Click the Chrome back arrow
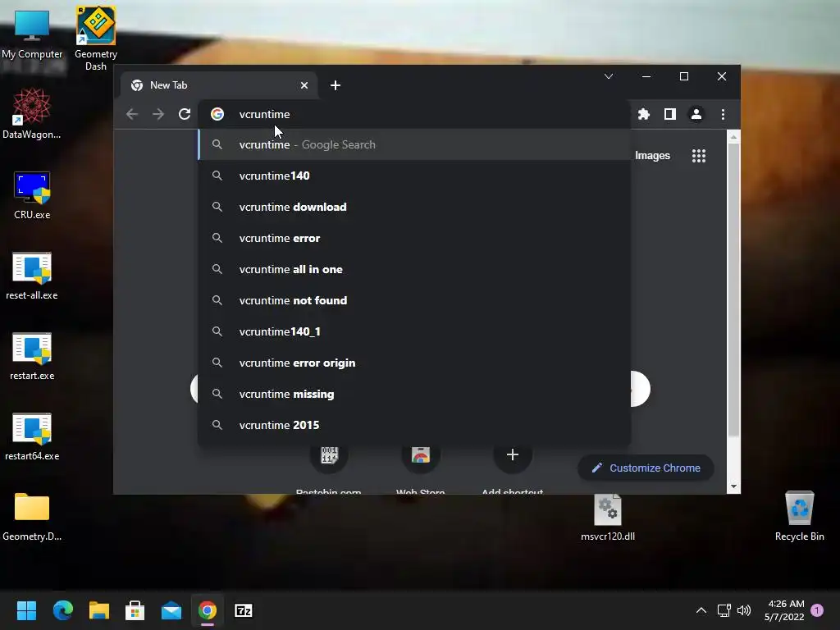The image size is (840, 630). click(x=132, y=114)
